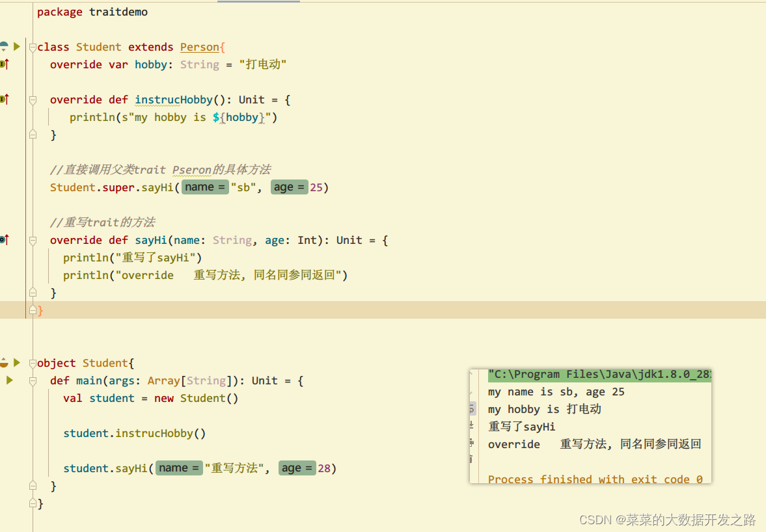This screenshot has width=766, height=532.
Task: Run object Student via gutter arrow
Action: (17, 362)
